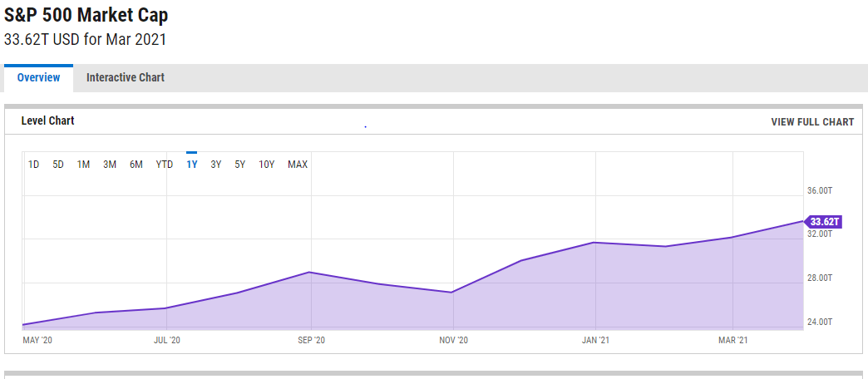Select the 3Y time range
Screen dimensions: 868x379
coord(216,165)
